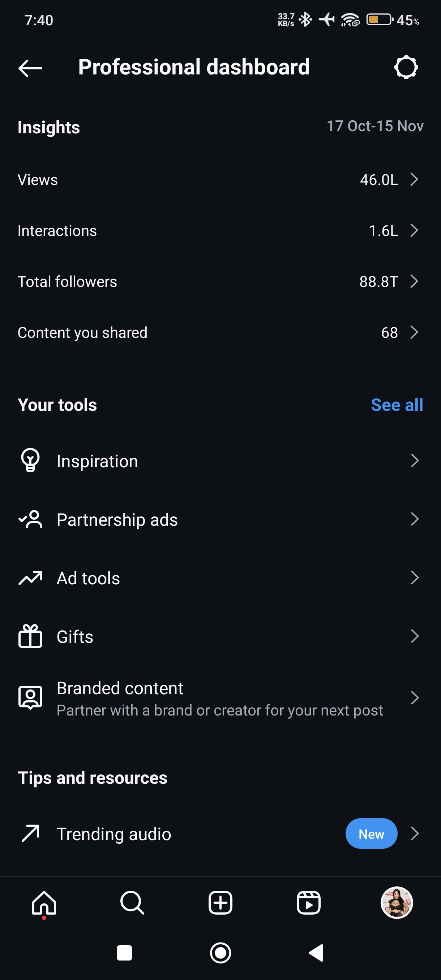
Task: Go to Home feed tab
Action: click(x=44, y=902)
